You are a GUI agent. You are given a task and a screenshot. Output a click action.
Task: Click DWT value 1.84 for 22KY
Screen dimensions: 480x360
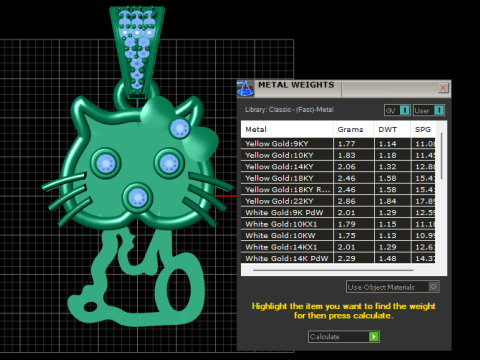[388, 201]
